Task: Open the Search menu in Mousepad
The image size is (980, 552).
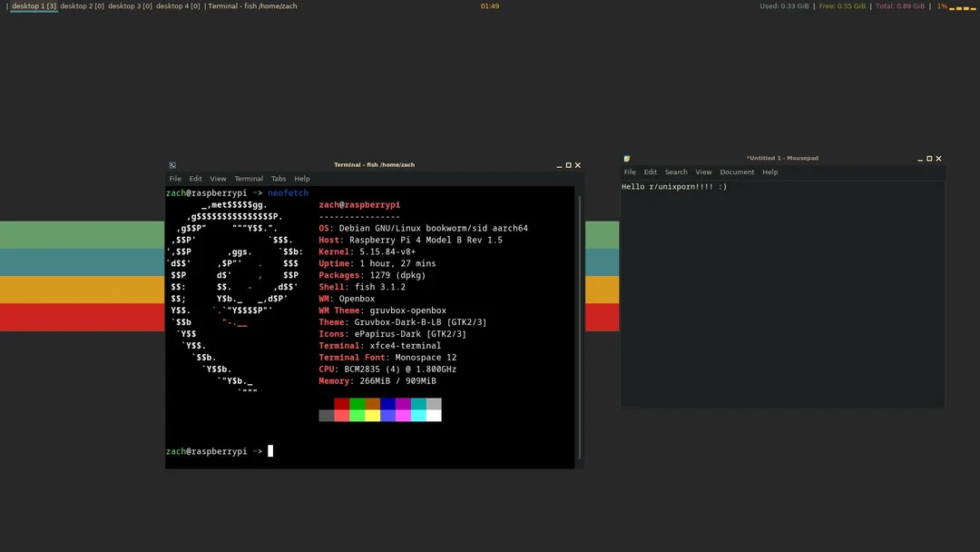Action: pyautogui.click(x=676, y=172)
